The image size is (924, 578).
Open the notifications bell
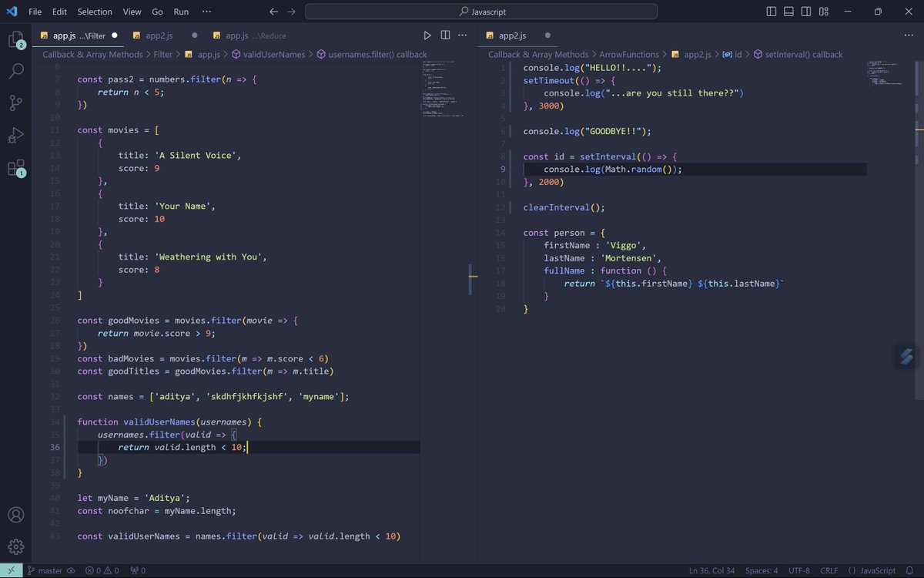coord(909,570)
